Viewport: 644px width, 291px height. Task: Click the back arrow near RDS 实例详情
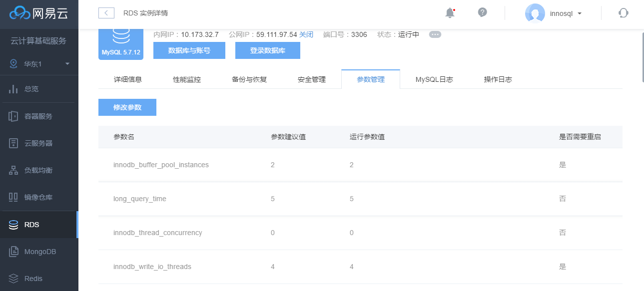click(x=105, y=13)
